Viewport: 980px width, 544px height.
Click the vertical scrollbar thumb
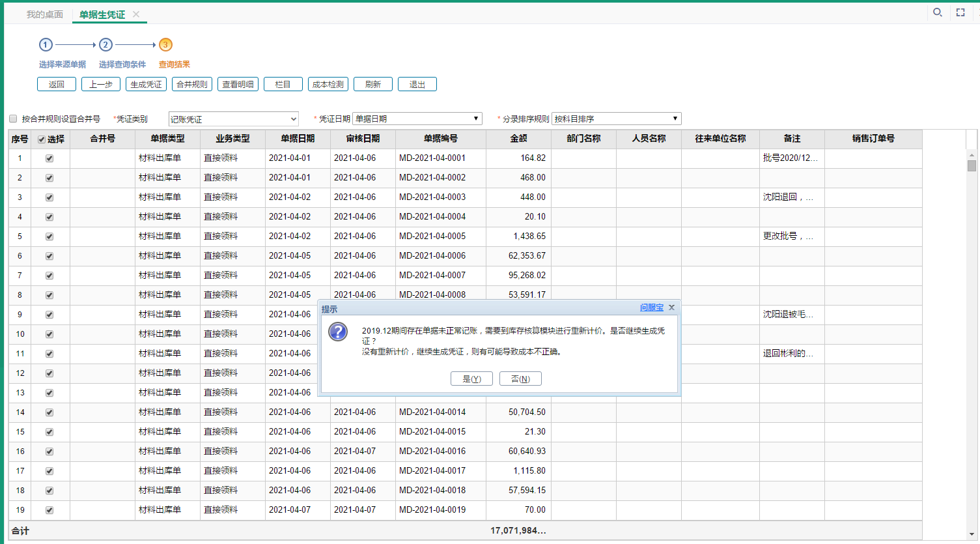pyautogui.click(x=972, y=165)
